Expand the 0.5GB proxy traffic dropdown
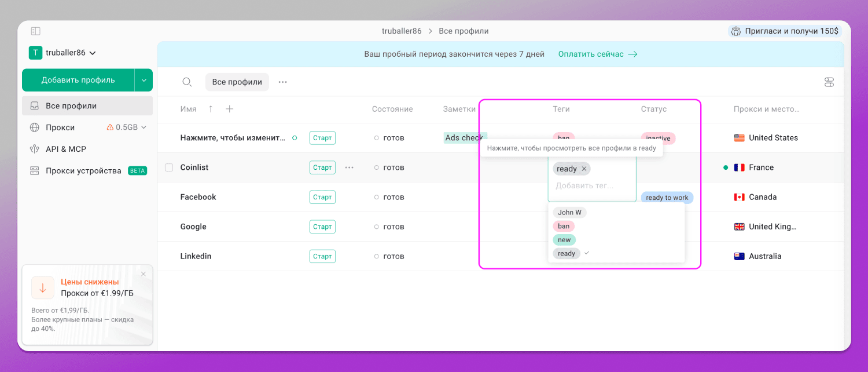Viewport: 868px width, 372px height. pyautogui.click(x=127, y=127)
